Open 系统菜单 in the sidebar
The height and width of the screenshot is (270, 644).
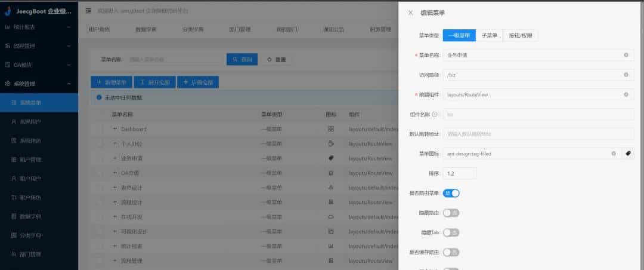(x=39, y=103)
